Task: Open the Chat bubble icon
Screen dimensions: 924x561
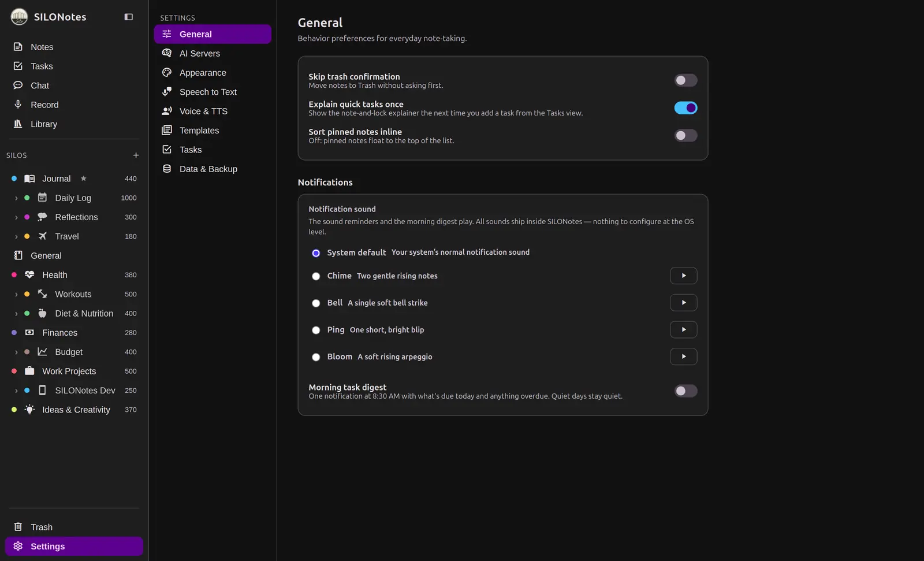Action: 18,85
